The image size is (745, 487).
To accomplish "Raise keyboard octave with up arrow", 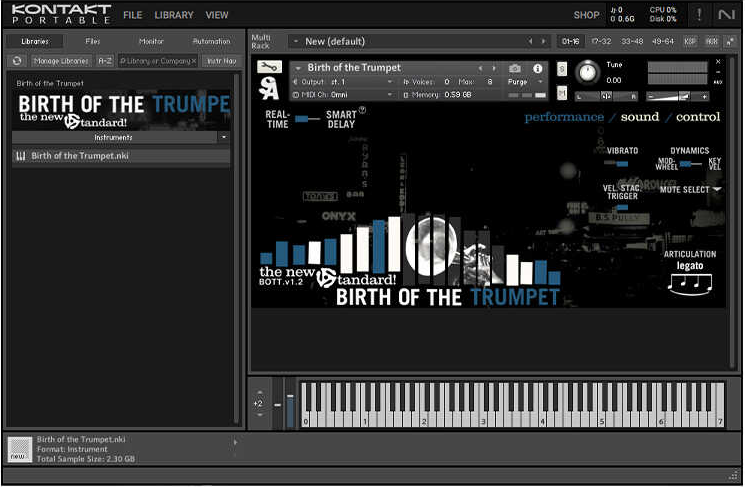I will click(259, 392).
